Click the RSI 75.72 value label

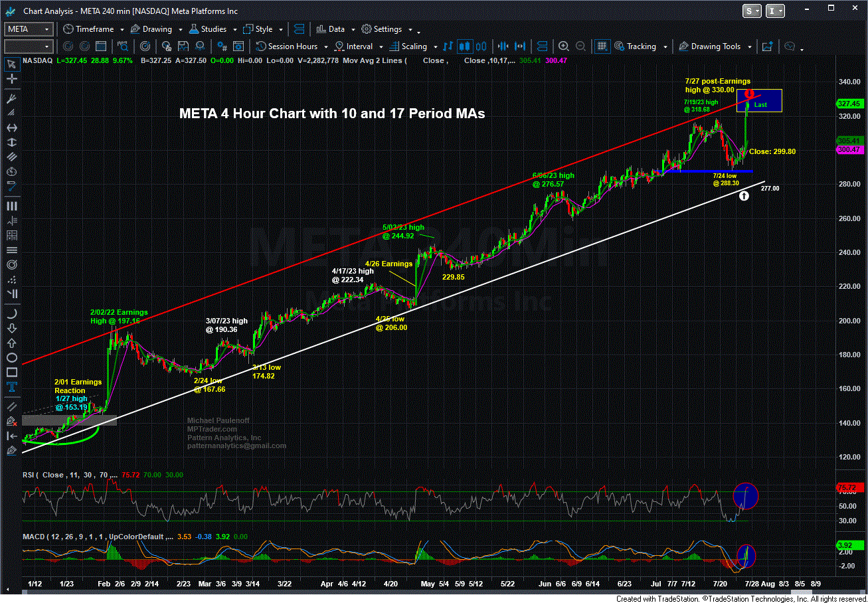[x=849, y=488]
